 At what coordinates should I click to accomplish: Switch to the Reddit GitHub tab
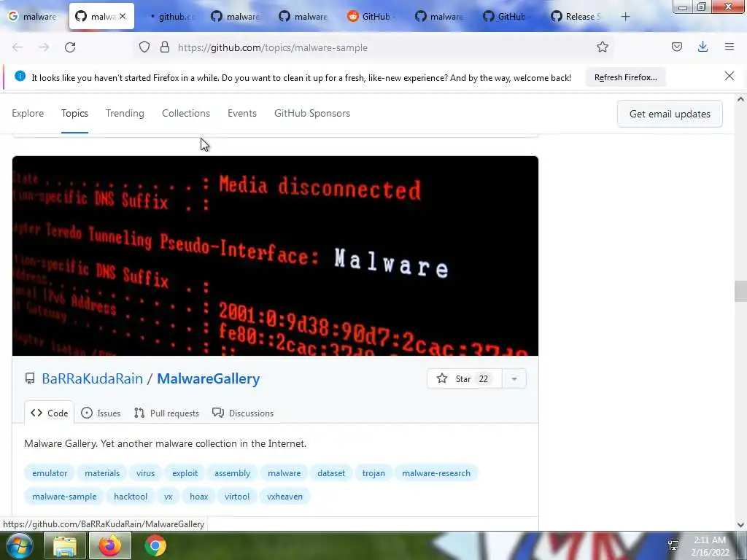[373, 17]
